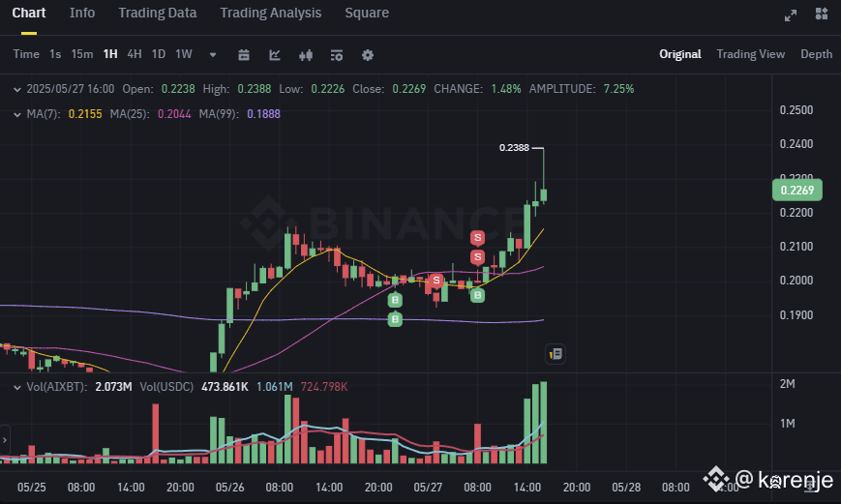Open the calendar date picker icon
Screen dimensions: 841x504
[x=244, y=55]
